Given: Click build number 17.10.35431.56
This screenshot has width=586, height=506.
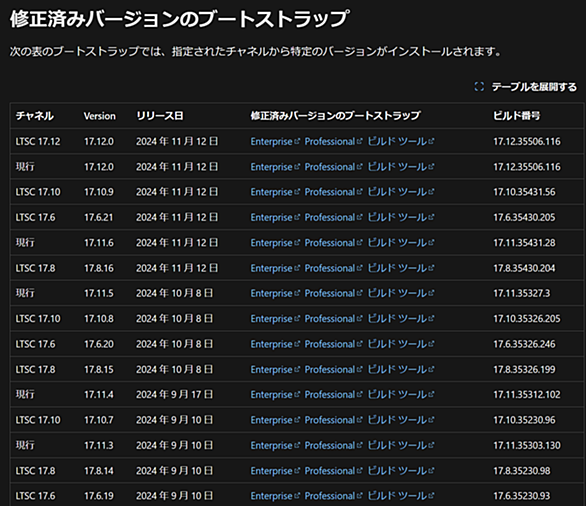Looking at the screenshot, I should pos(524,192).
